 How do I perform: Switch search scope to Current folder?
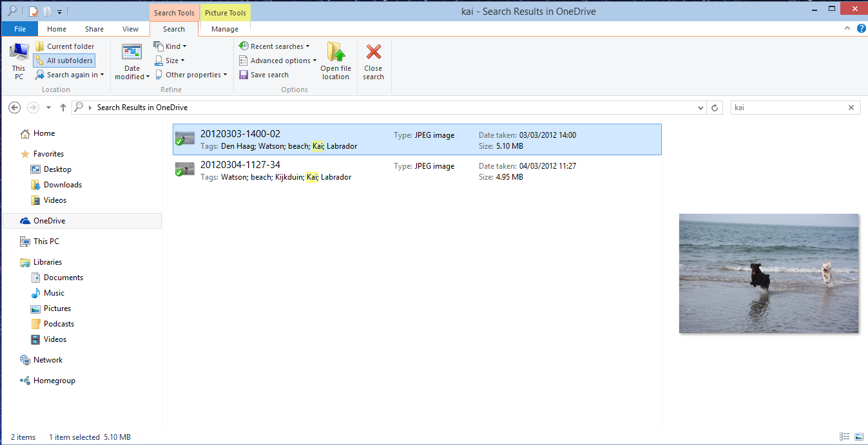click(64, 46)
